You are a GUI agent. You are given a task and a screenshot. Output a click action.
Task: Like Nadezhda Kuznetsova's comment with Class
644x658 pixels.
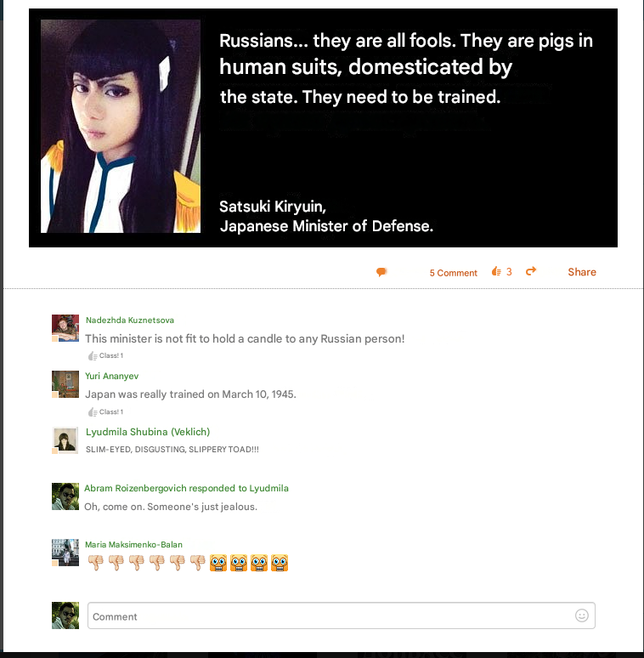tap(105, 356)
